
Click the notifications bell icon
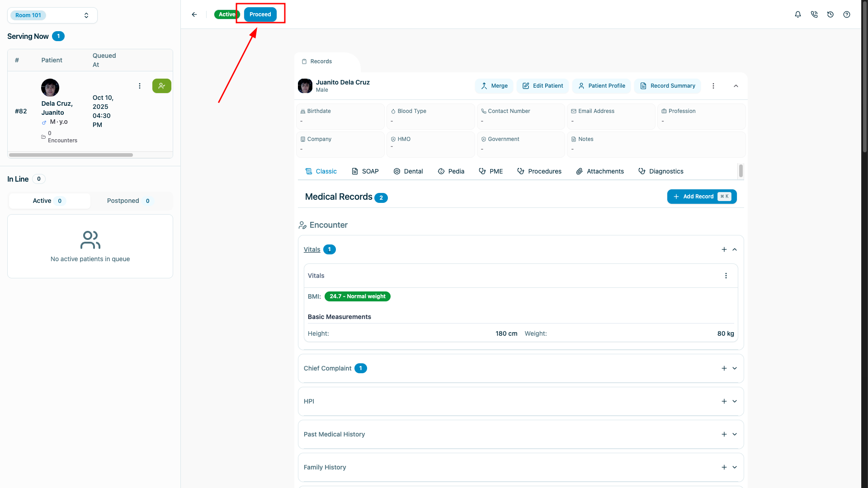[798, 14]
